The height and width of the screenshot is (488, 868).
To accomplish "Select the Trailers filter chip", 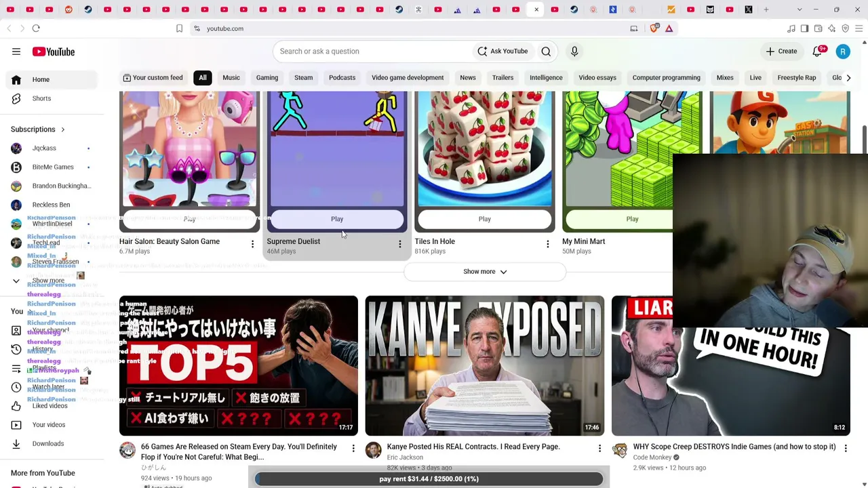I will (x=502, y=78).
